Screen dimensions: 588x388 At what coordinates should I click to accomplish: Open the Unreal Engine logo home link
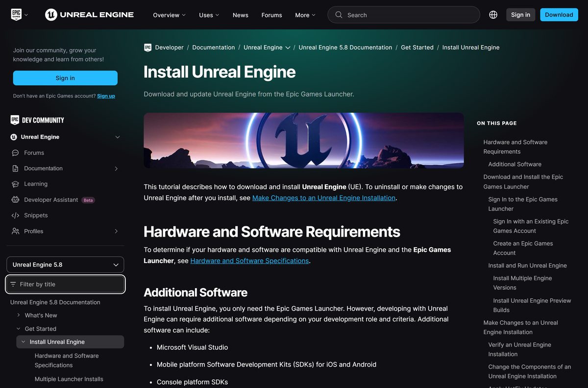click(x=89, y=15)
